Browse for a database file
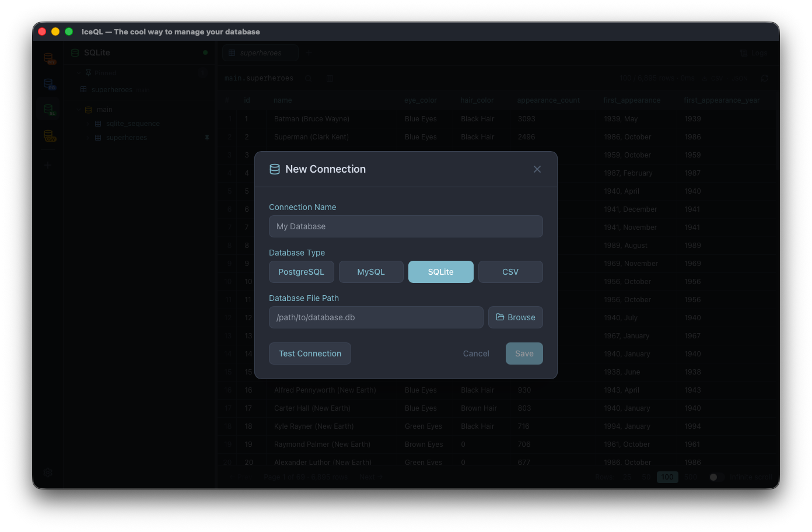The height and width of the screenshot is (532, 812). click(516, 317)
